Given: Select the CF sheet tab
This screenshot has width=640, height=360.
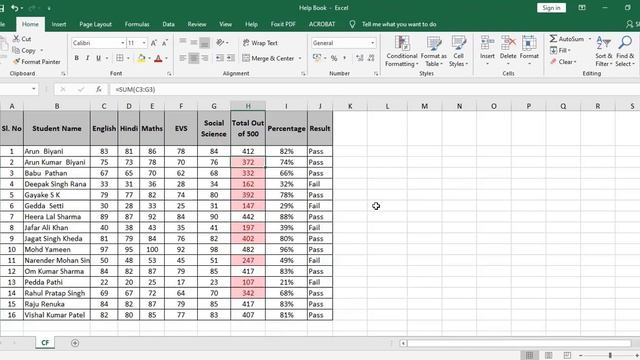Looking at the screenshot, I should [x=45, y=343].
